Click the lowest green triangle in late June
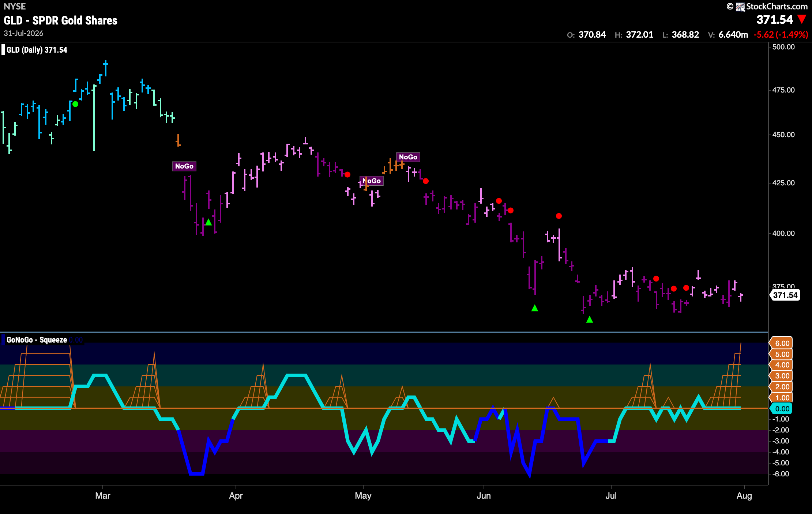812x514 pixels. point(590,320)
